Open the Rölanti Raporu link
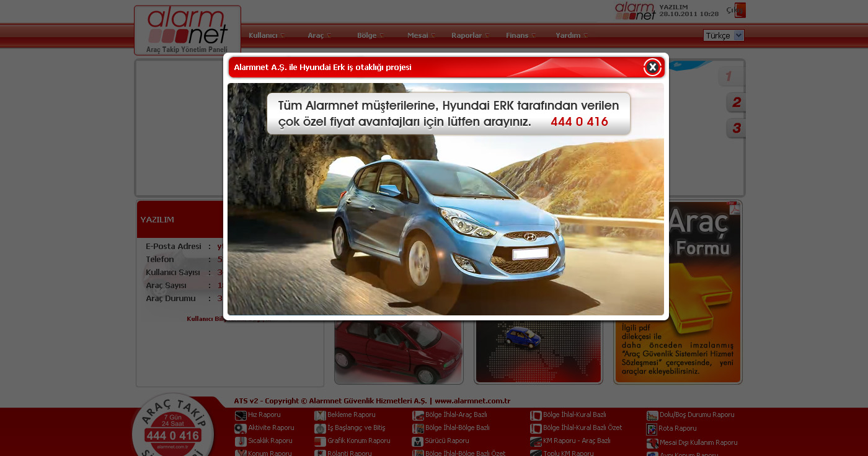This screenshot has height=456, width=868. tap(350, 454)
